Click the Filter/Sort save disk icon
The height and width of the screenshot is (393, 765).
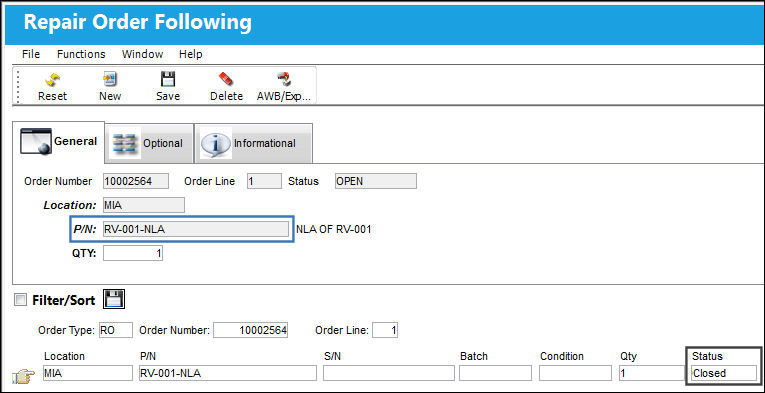coord(114,299)
